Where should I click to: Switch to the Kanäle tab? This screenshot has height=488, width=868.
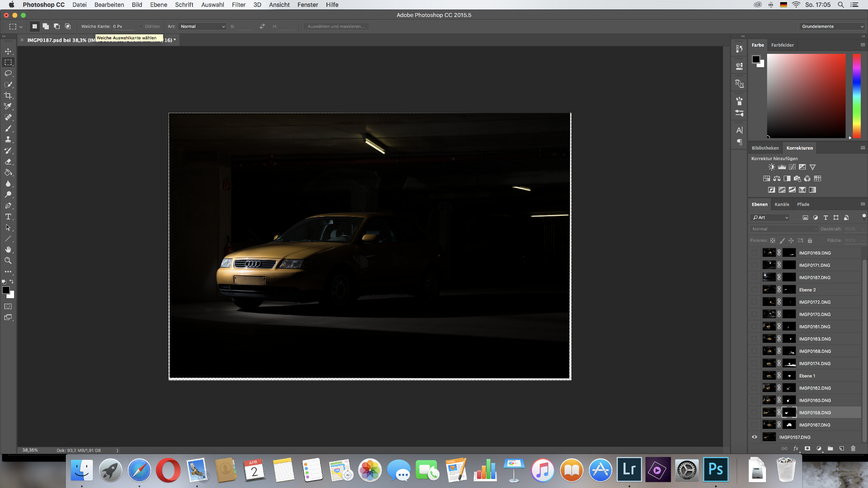[x=782, y=204]
